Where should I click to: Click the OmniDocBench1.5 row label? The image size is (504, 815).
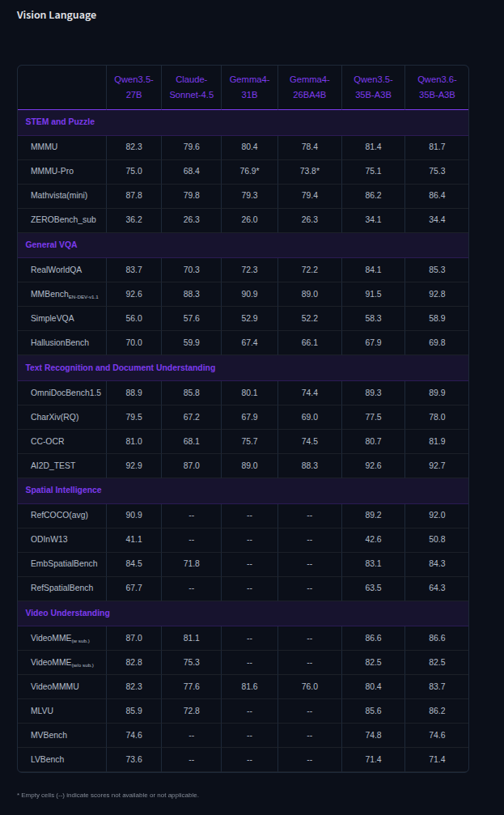(66, 393)
